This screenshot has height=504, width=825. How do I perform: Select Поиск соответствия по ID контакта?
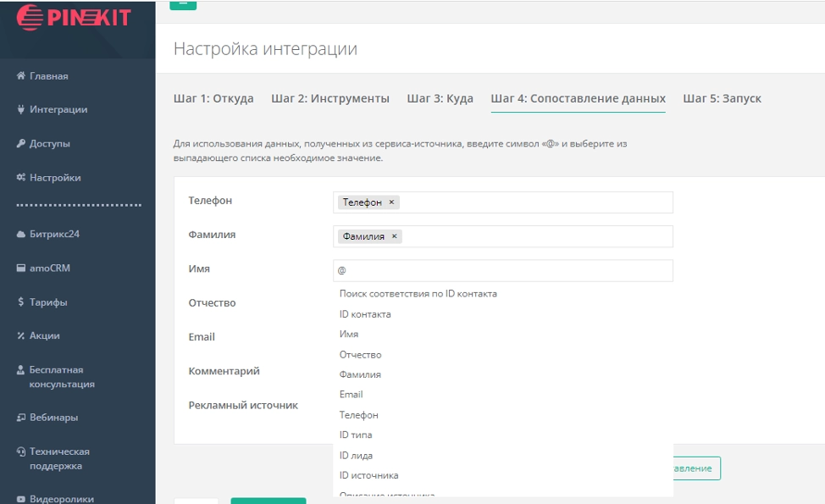click(418, 294)
